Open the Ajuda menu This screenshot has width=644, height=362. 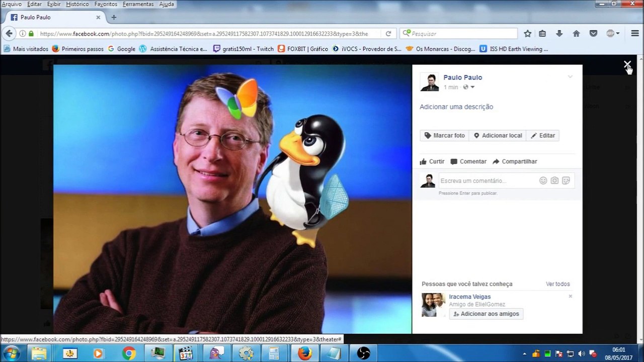pos(167,4)
